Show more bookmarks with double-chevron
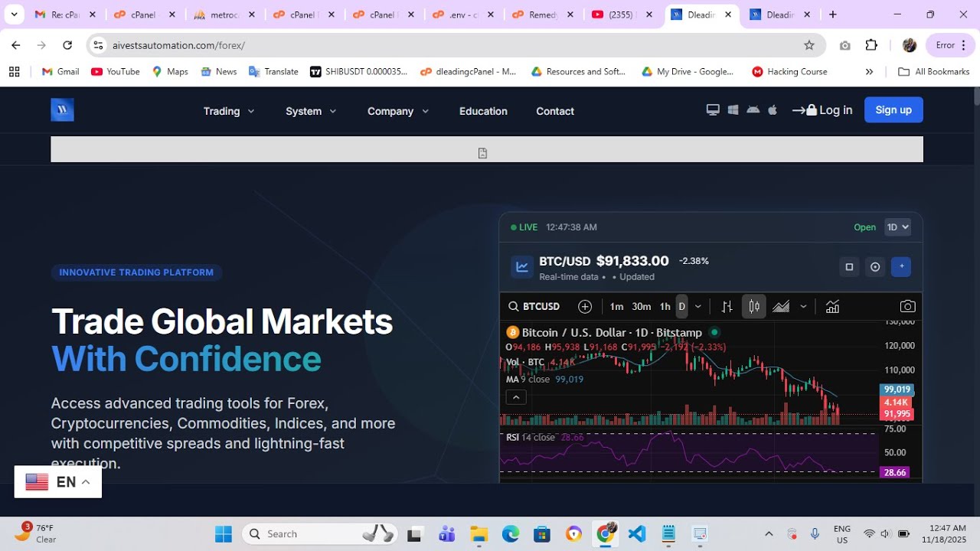The image size is (980, 551). (869, 72)
